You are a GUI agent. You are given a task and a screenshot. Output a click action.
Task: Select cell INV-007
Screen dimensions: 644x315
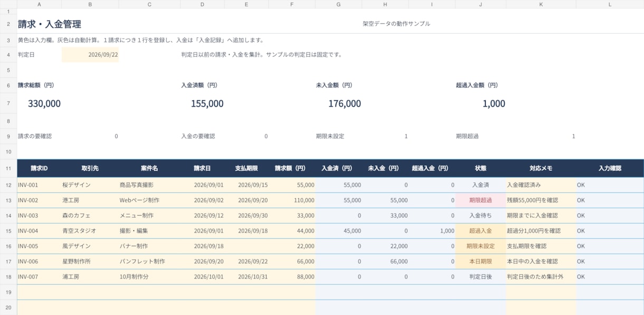coord(39,276)
